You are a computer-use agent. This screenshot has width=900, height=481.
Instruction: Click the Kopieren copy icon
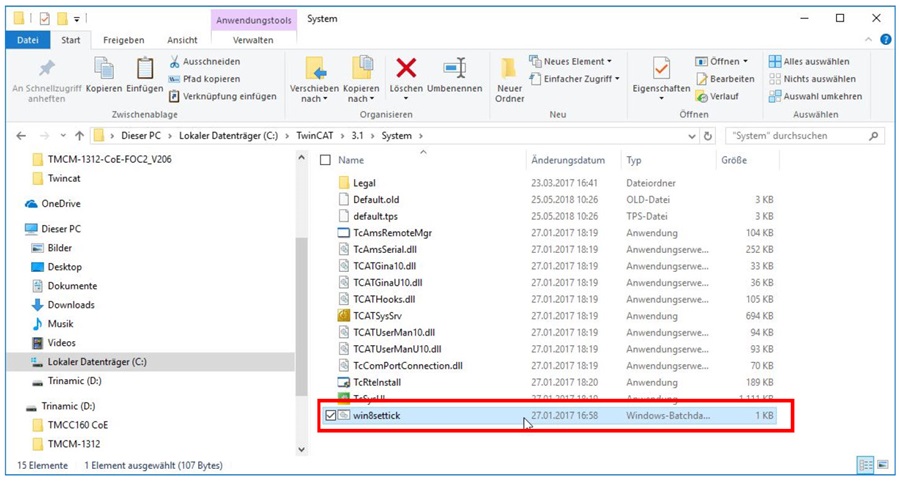click(x=104, y=70)
